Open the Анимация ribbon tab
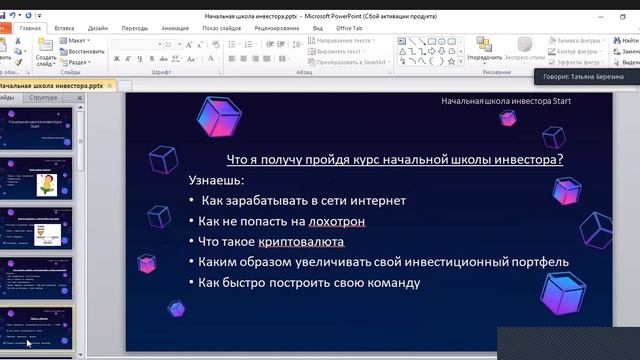The height and width of the screenshot is (360, 640). click(x=175, y=28)
